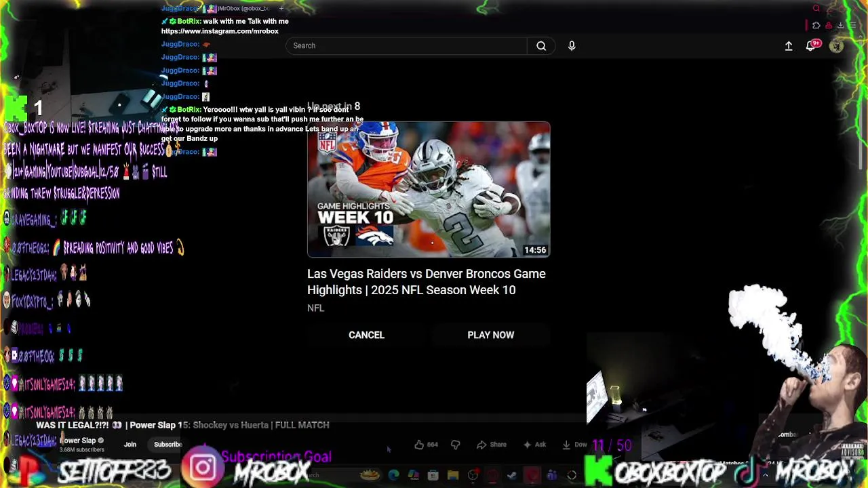Click the dislike thumbs-down icon
The image size is (868, 488).
pos(455,445)
